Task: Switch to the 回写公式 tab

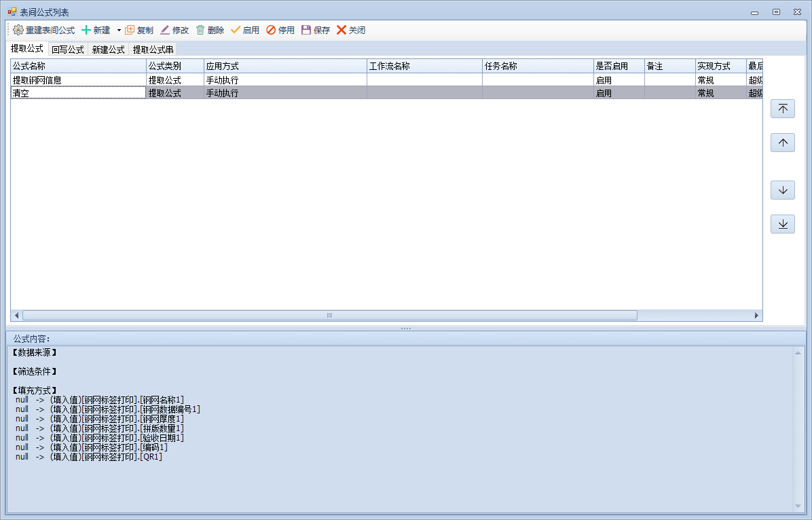Action: coord(67,50)
